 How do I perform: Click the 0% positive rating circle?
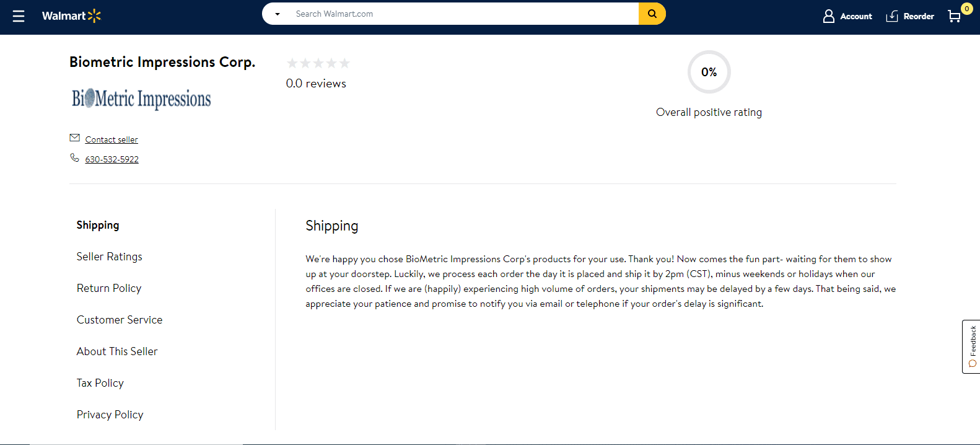click(x=709, y=72)
